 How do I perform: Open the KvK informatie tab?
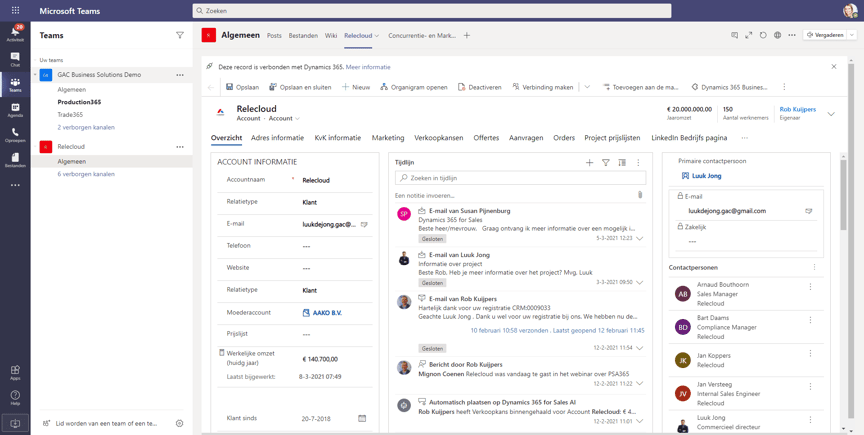coord(338,138)
